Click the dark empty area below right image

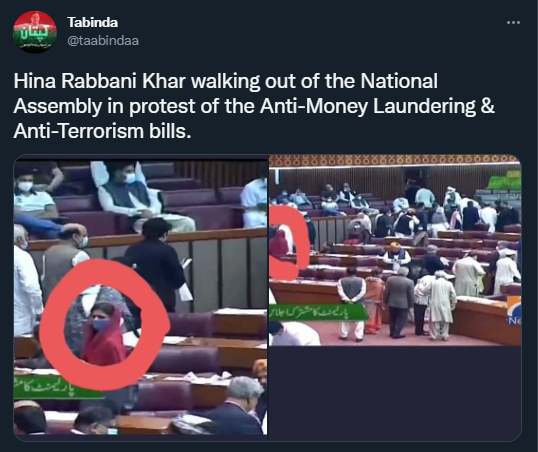[x=395, y=393]
